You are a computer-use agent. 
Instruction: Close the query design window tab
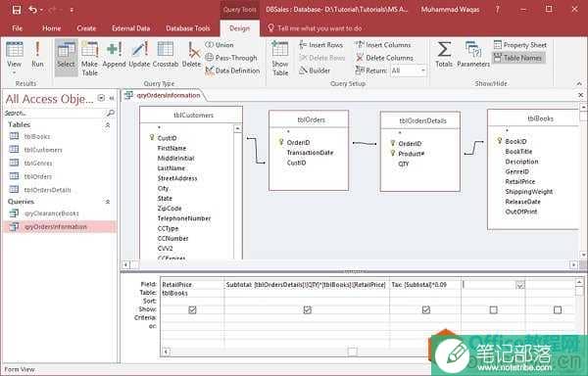[x=580, y=95]
